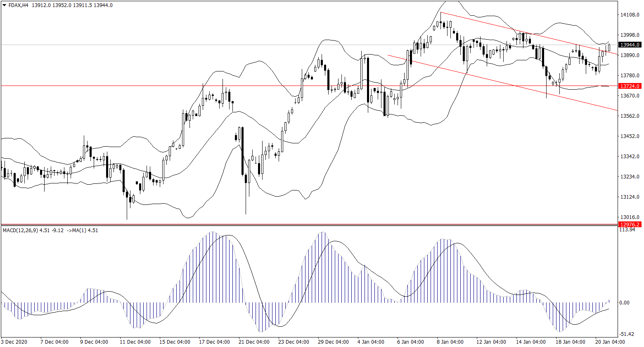644x347 pixels.
Task: Click the 13452.0 price scale label
Action: 630,136
